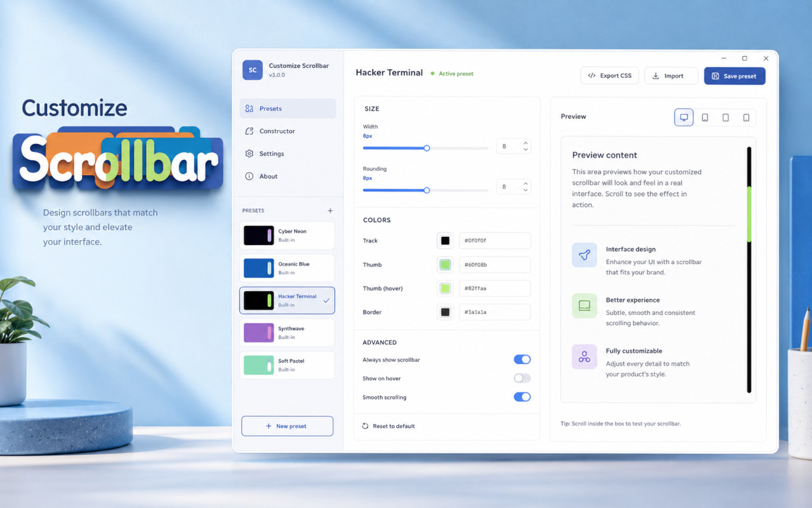Click the Presets sidebar icon
The width and height of the screenshot is (812, 508).
(249, 109)
